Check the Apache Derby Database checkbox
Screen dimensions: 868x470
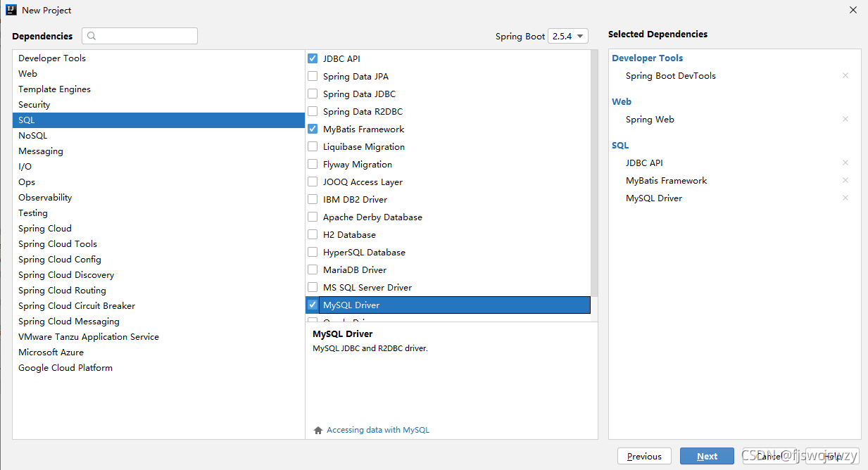coord(313,217)
